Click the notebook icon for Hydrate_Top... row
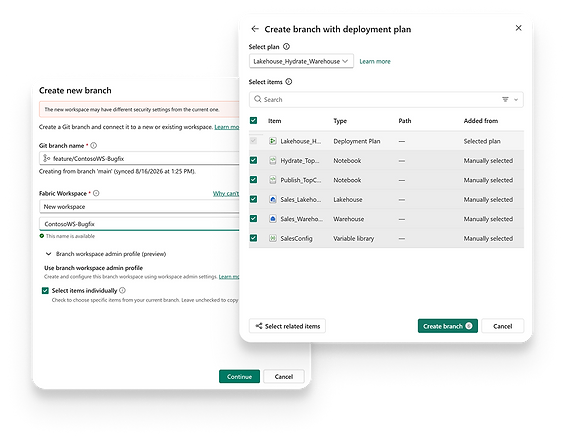 273,161
